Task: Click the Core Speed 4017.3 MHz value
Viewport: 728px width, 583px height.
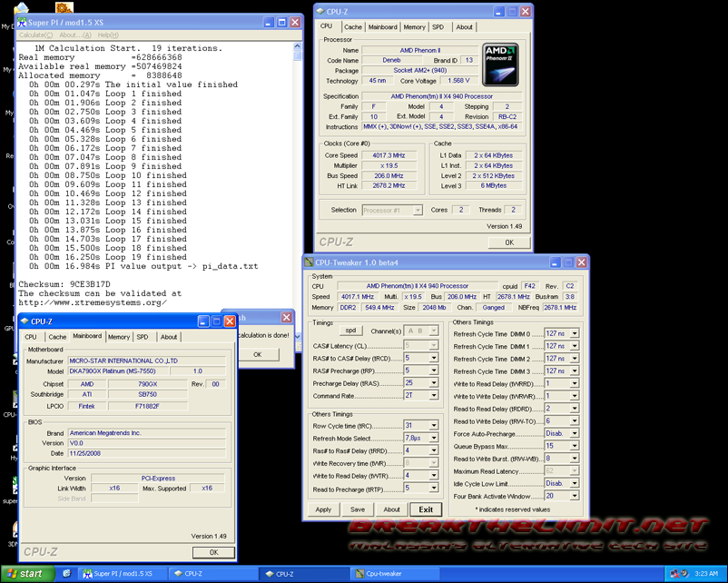Action: [389, 155]
